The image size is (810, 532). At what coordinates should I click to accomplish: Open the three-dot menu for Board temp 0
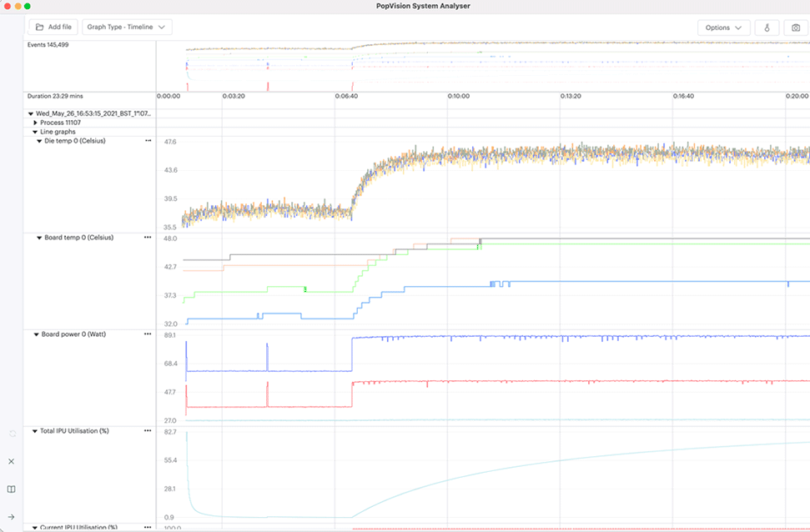[x=148, y=238]
